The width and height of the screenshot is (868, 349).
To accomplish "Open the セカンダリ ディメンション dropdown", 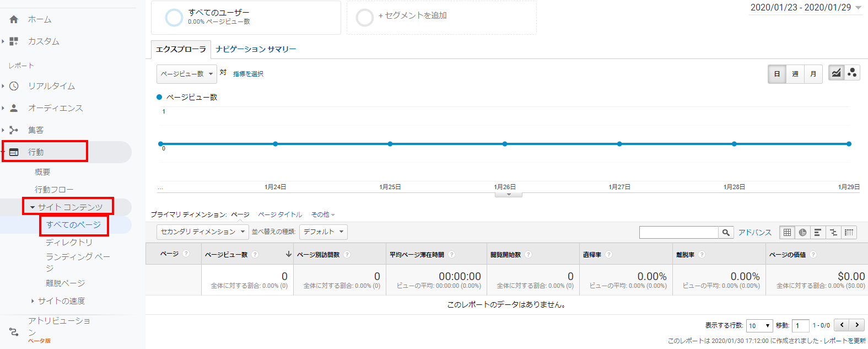I will (x=202, y=232).
